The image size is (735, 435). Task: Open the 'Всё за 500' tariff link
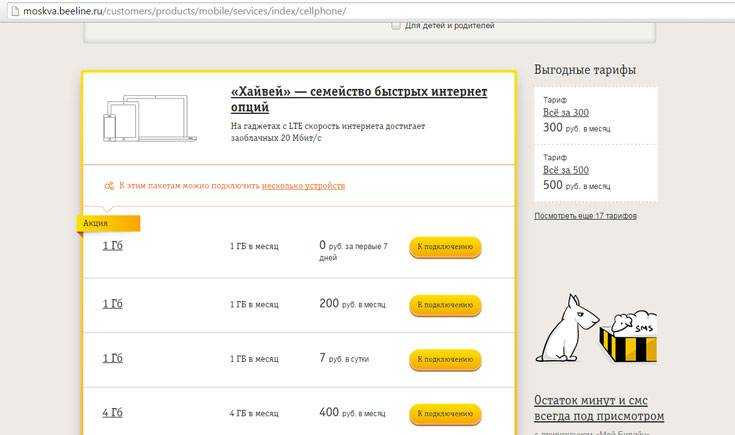point(566,170)
